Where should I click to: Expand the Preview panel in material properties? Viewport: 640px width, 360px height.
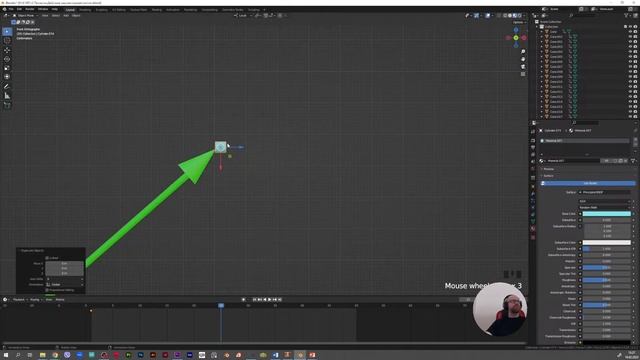tap(548, 169)
